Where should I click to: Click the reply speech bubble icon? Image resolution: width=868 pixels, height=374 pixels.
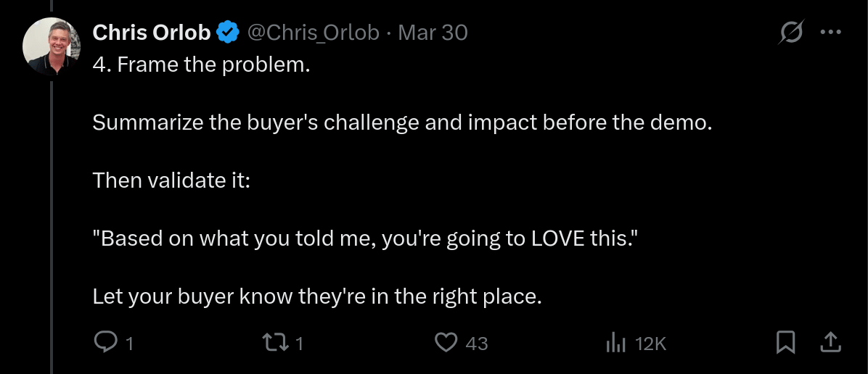point(106,342)
